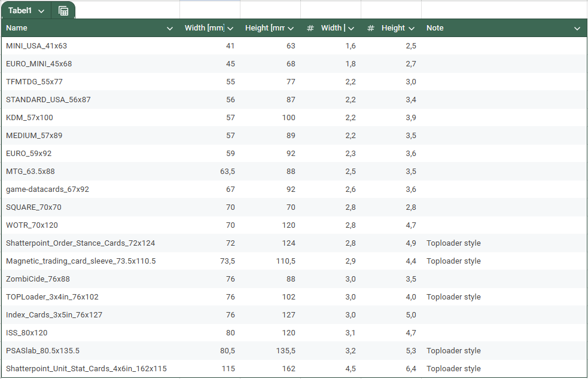Click the 3,9 value in KDM row

tap(411, 118)
